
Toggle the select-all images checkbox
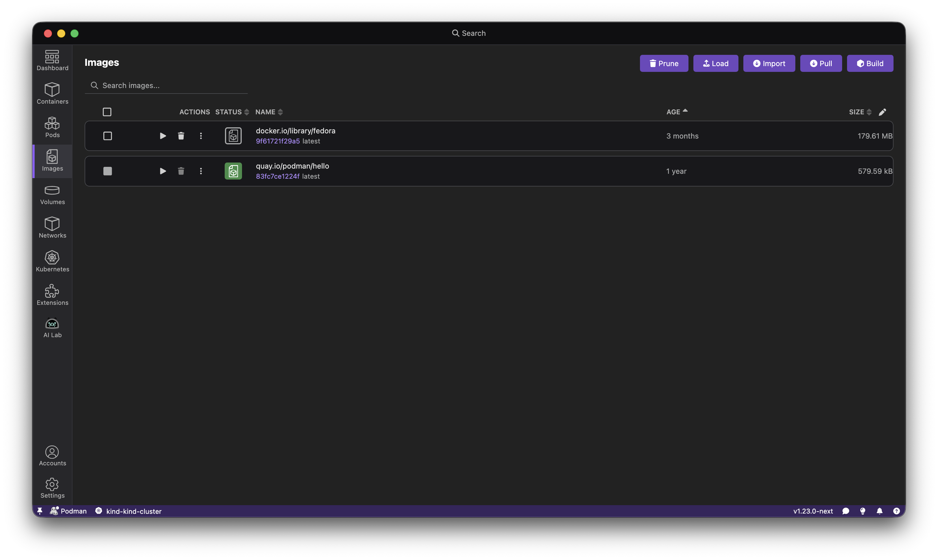click(x=107, y=112)
